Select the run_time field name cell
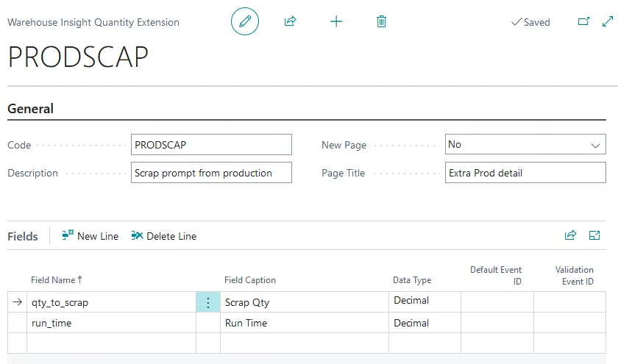Image resolution: width=618 pixels, height=364 pixels. coord(110,323)
